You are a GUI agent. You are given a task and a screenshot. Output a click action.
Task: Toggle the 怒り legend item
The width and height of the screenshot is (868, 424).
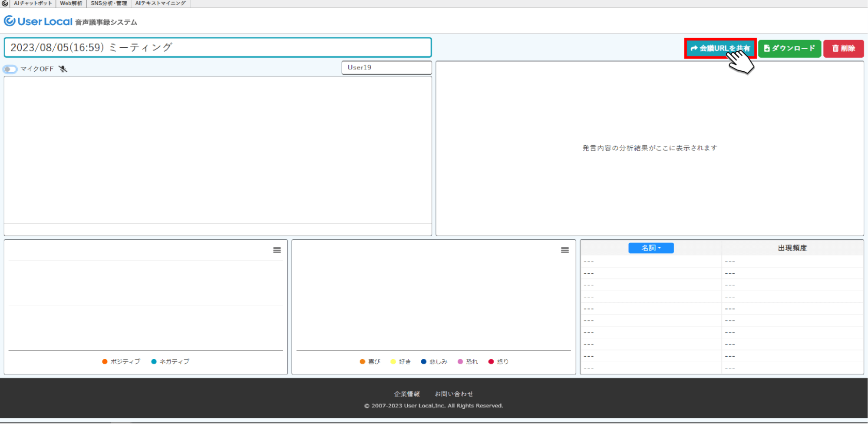(x=498, y=361)
